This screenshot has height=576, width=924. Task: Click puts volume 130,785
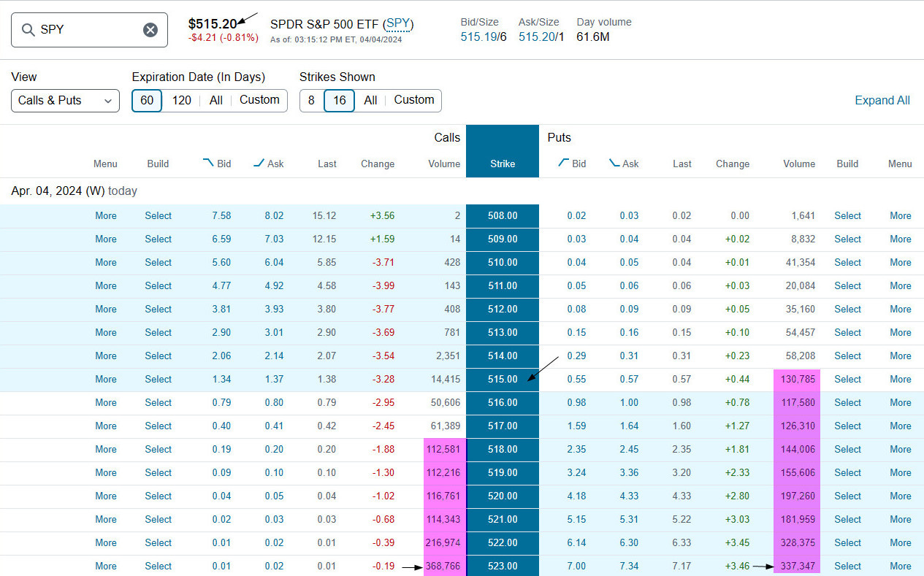(799, 380)
